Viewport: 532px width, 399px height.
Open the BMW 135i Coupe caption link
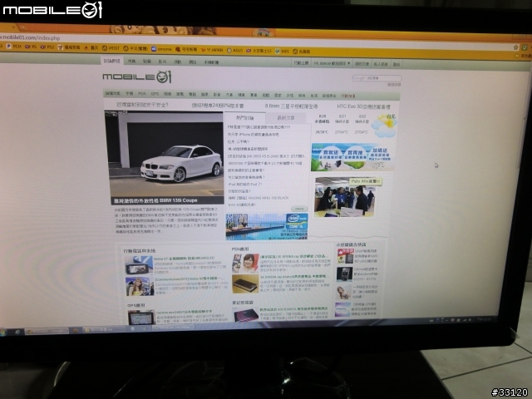(x=155, y=200)
